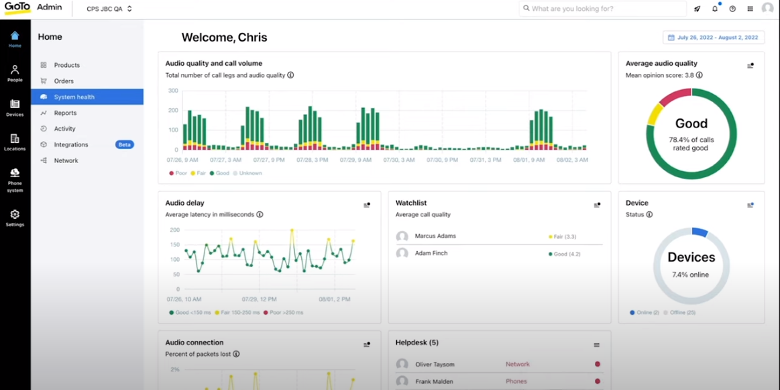Open Device card options
This screenshot has width=780, height=390.
[x=750, y=204]
